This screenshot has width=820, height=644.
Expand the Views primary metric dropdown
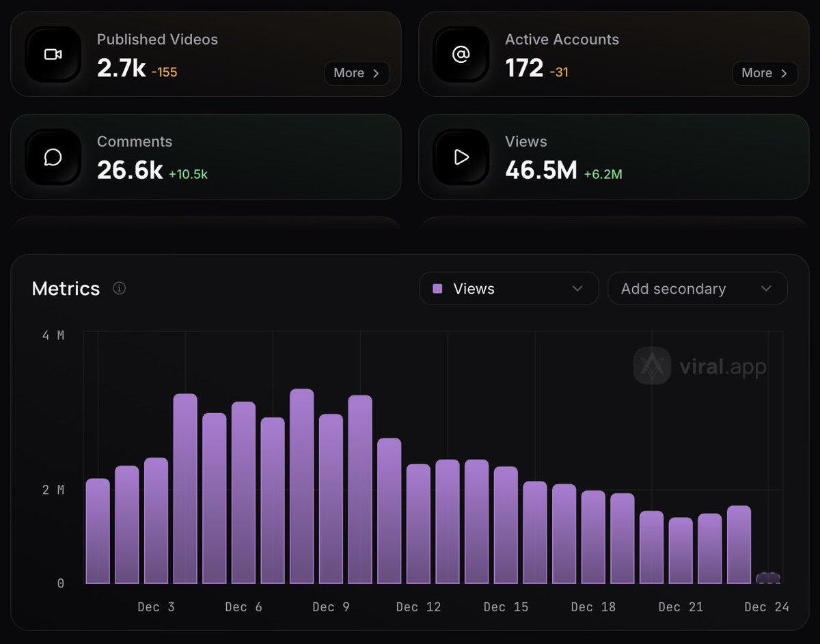tap(509, 289)
